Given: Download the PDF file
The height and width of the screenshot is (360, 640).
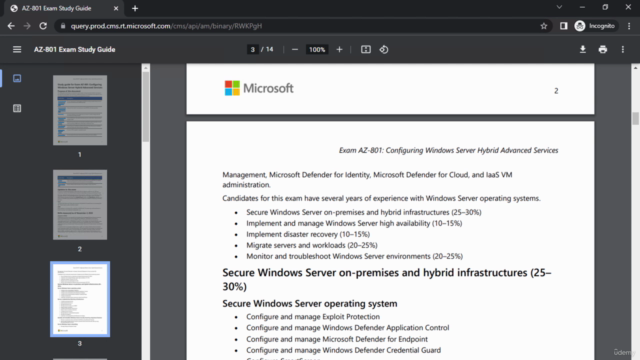Looking at the screenshot, I should tap(582, 49).
